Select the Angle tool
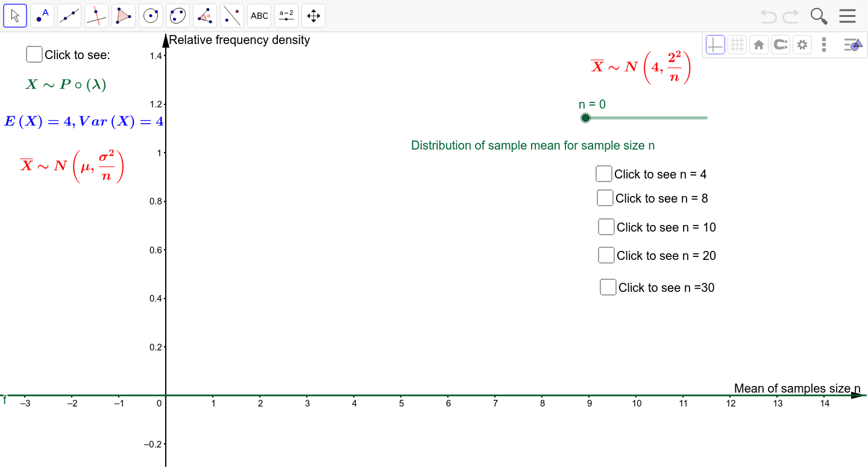Screen dimensions: 868x468 click(205, 16)
